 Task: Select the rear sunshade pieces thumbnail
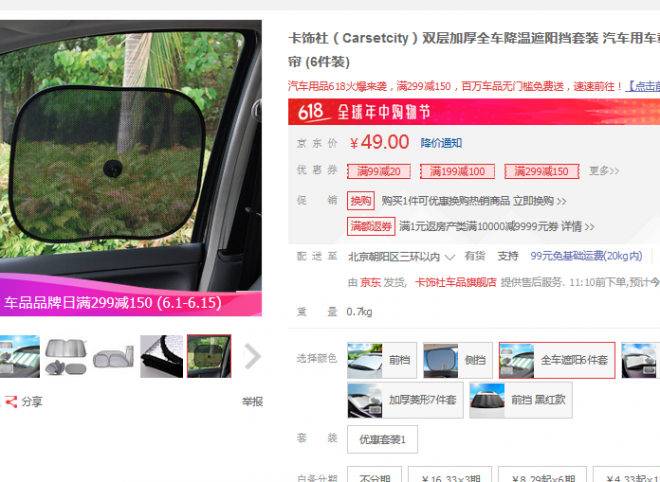(113, 356)
